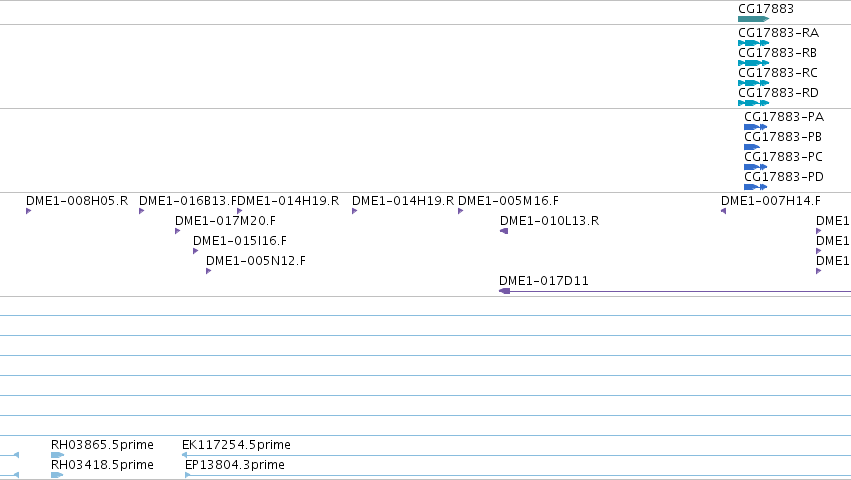Click the arrow marker under DME1-017M20.F
The image size is (851, 480).
click(x=177, y=231)
